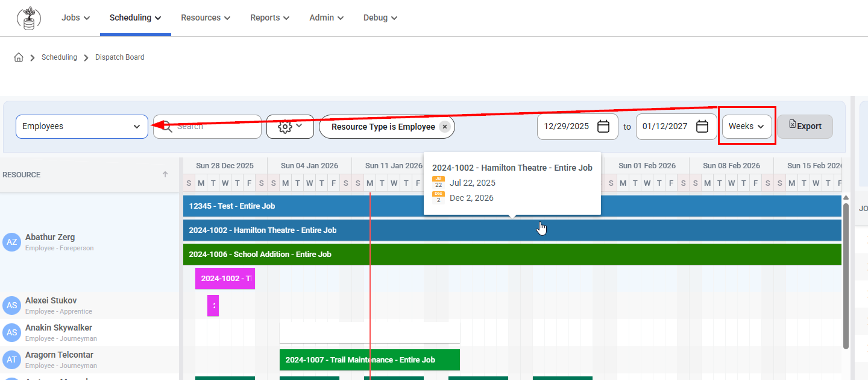Image resolution: width=868 pixels, height=380 pixels.
Task: Click the Search input field
Action: point(207,127)
